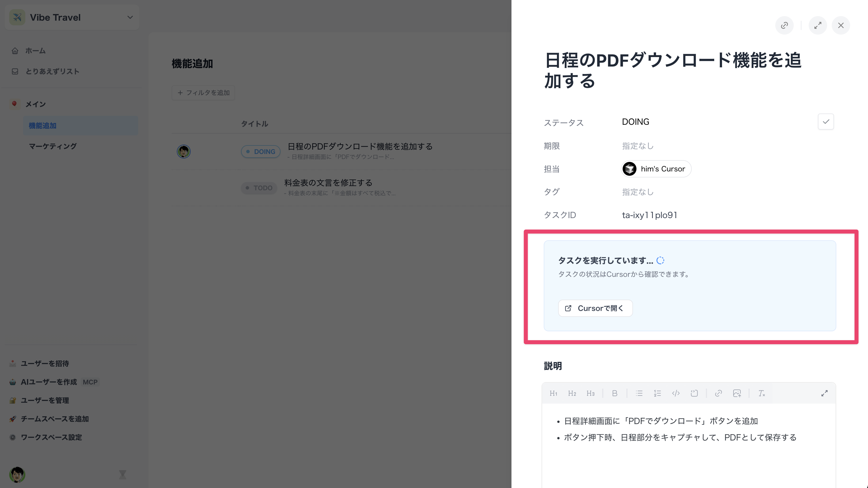Click the H1 heading format icon
Image resolution: width=868 pixels, height=488 pixels.
tap(553, 393)
